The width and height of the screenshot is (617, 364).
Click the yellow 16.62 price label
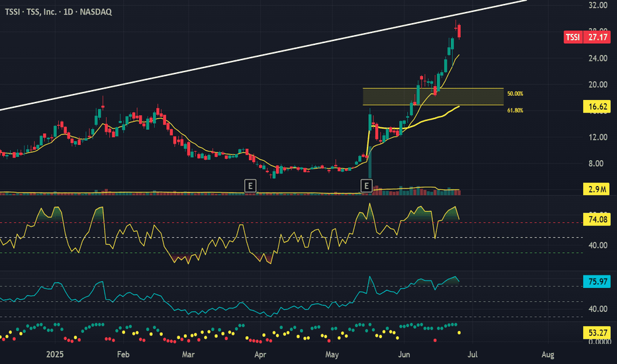(596, 107)
